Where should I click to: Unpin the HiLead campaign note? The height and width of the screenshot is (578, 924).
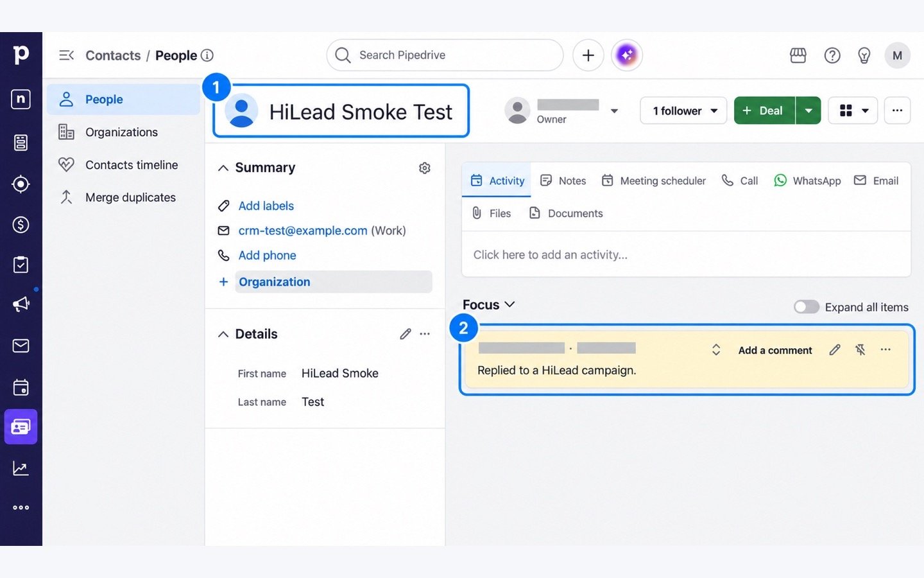tap(860, 349)
